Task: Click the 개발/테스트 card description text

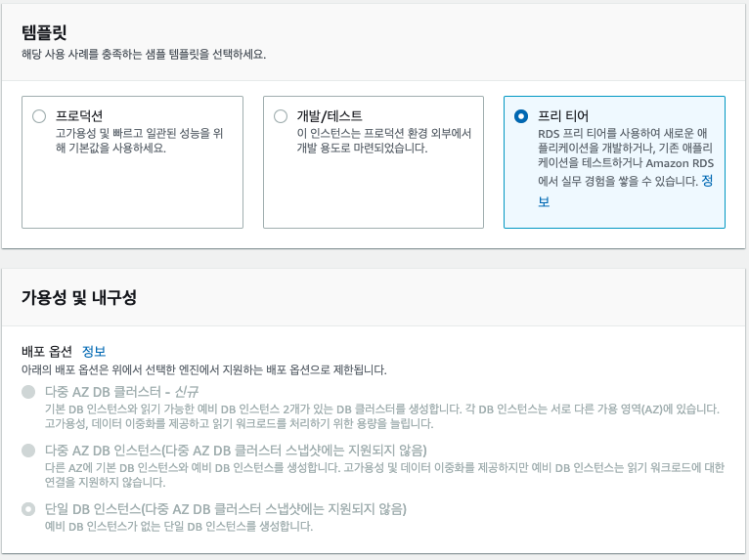Action: [x=384, y=141]
